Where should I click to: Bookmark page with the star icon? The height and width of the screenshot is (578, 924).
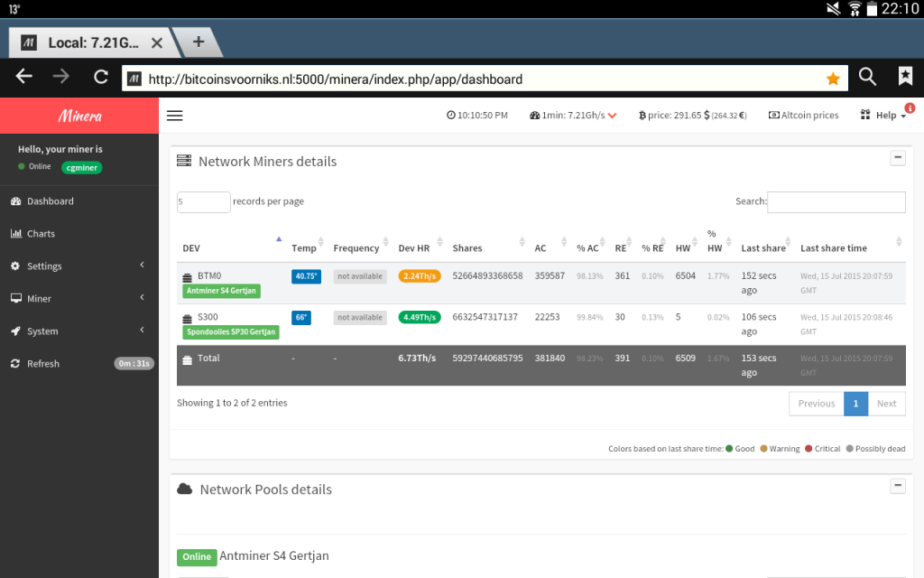[x=832, y=79]
